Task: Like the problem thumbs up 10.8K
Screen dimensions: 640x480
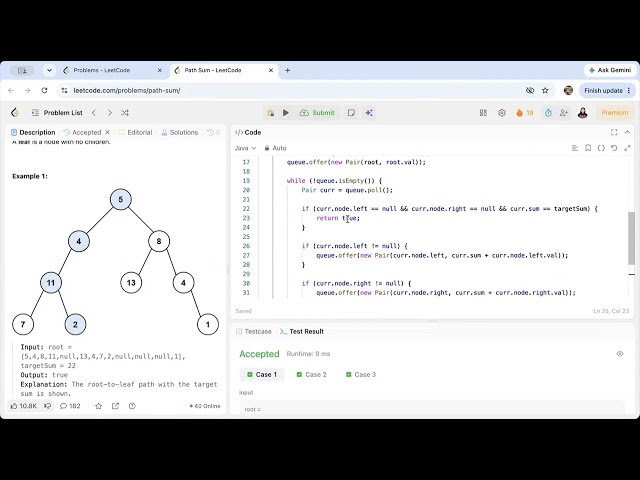Action: pyautogui.click(x=24, y=406)
